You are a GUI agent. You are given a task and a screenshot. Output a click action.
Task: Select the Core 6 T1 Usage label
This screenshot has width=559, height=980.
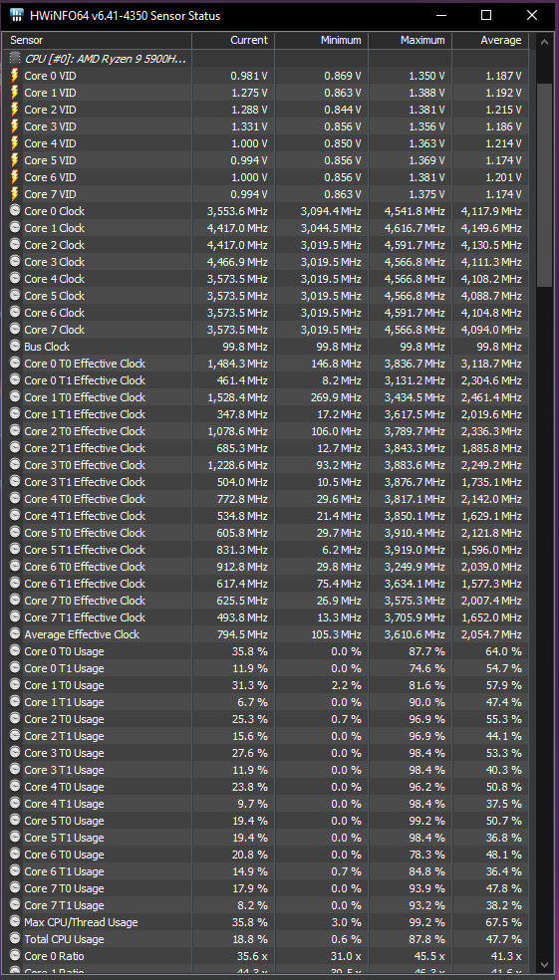pyautogui.click(x=64, y=871)
